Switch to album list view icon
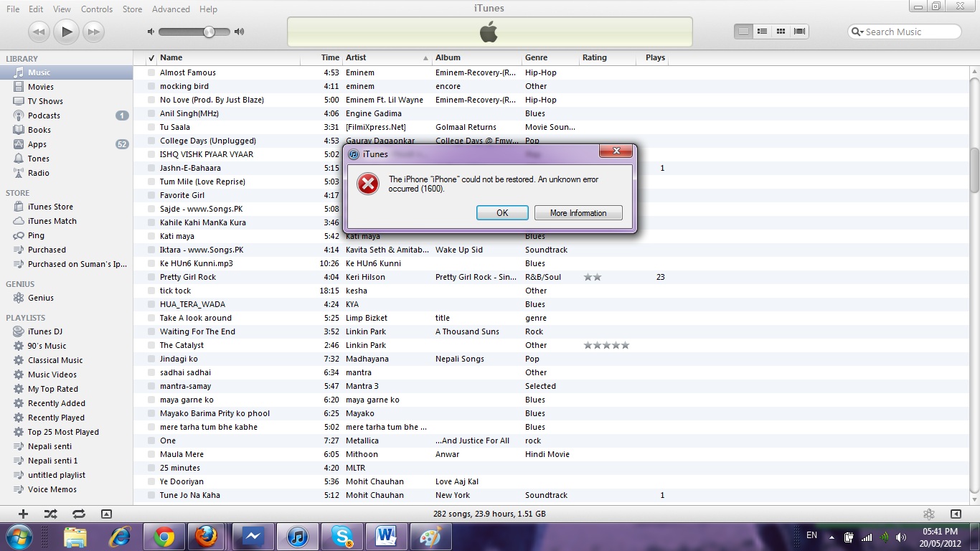The image size is (980, 551). [762, 32]
